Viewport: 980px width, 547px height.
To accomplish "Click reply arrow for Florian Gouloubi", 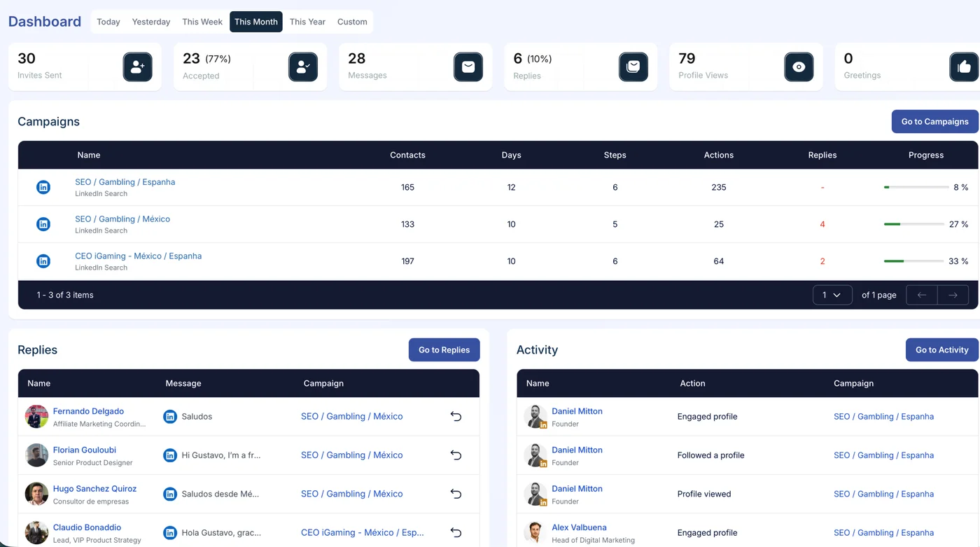I will (456, 455).
